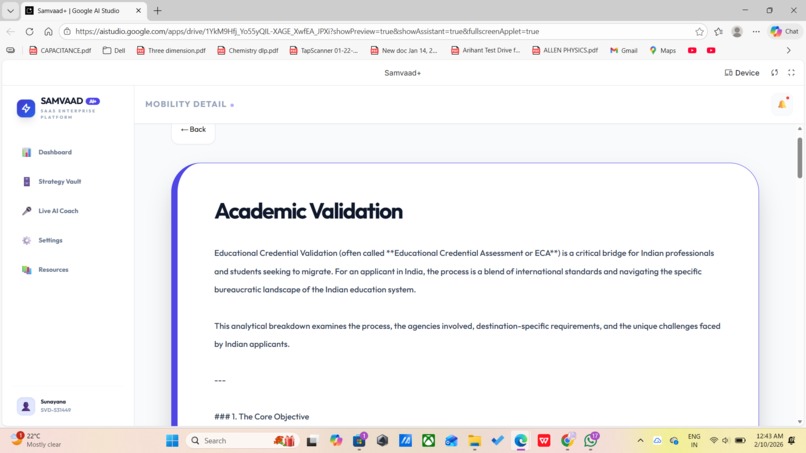Open the Wi-Fi network tray icon
This screenshot has height=453, width=806.
[x=713, y=441]
